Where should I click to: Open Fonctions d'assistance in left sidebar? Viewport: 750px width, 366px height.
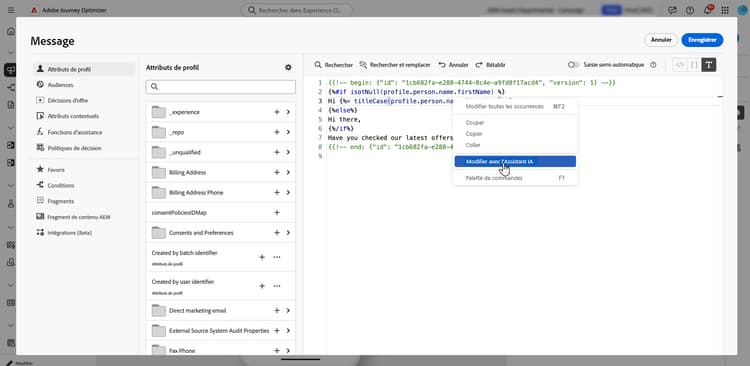75,132
